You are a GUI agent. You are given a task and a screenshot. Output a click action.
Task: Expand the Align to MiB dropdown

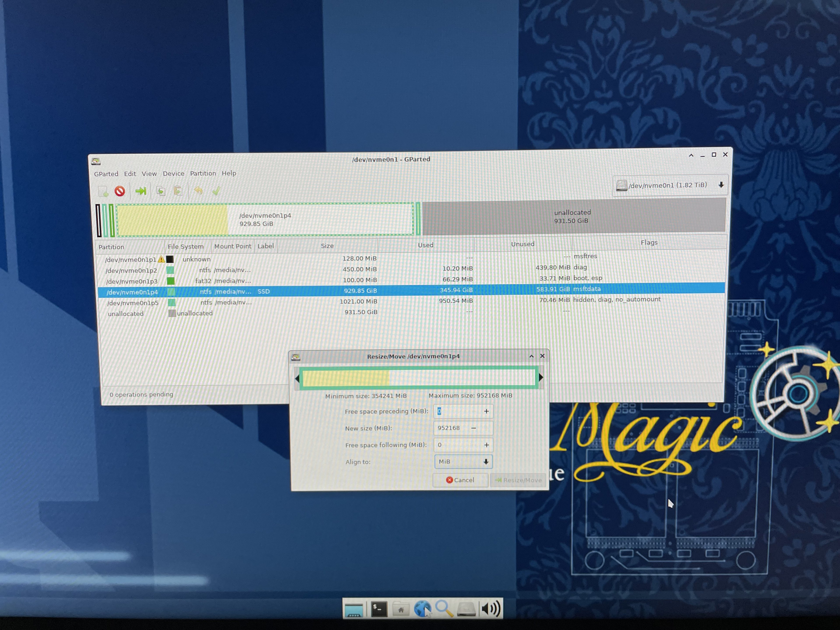coord(463,462)
